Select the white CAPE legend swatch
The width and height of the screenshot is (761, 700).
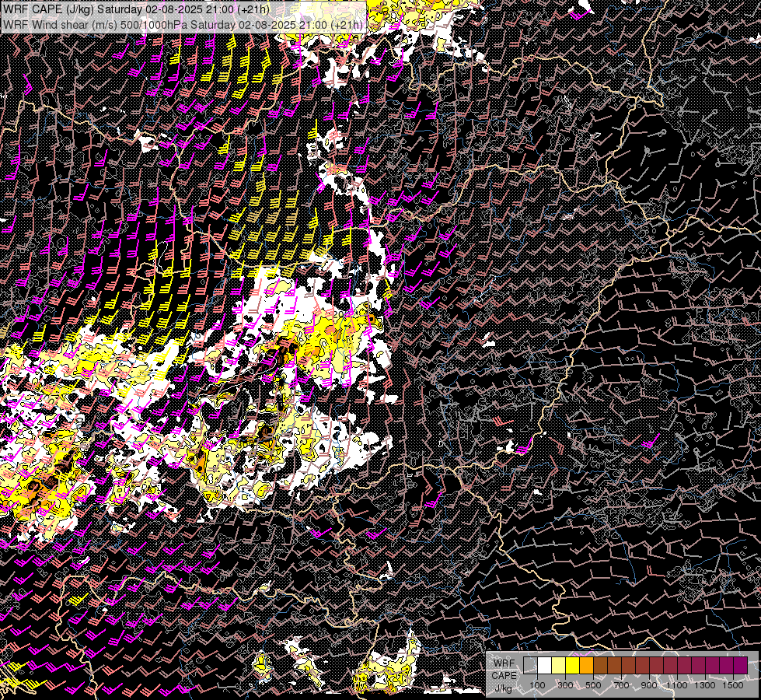(x=545, y=665)
